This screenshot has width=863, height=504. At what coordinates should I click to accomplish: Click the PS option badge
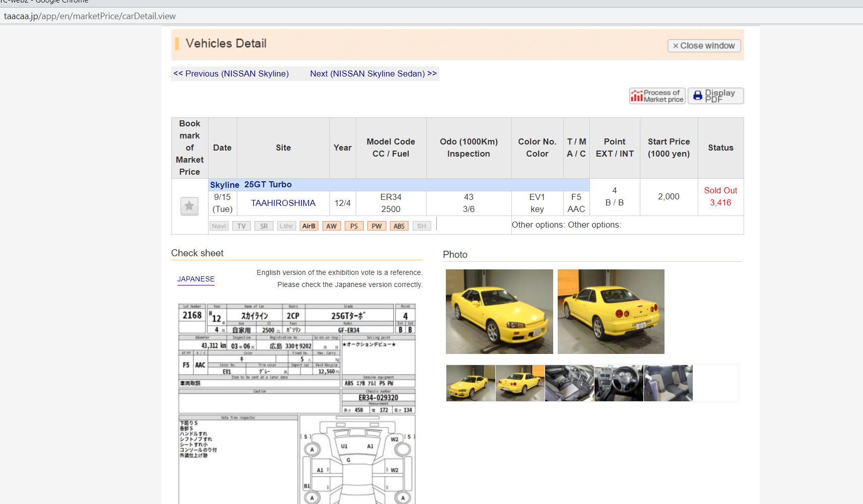(x=354, y=226)
